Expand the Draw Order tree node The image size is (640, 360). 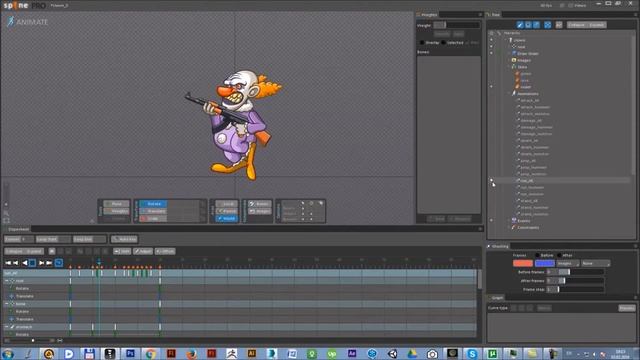click(509, 53)
